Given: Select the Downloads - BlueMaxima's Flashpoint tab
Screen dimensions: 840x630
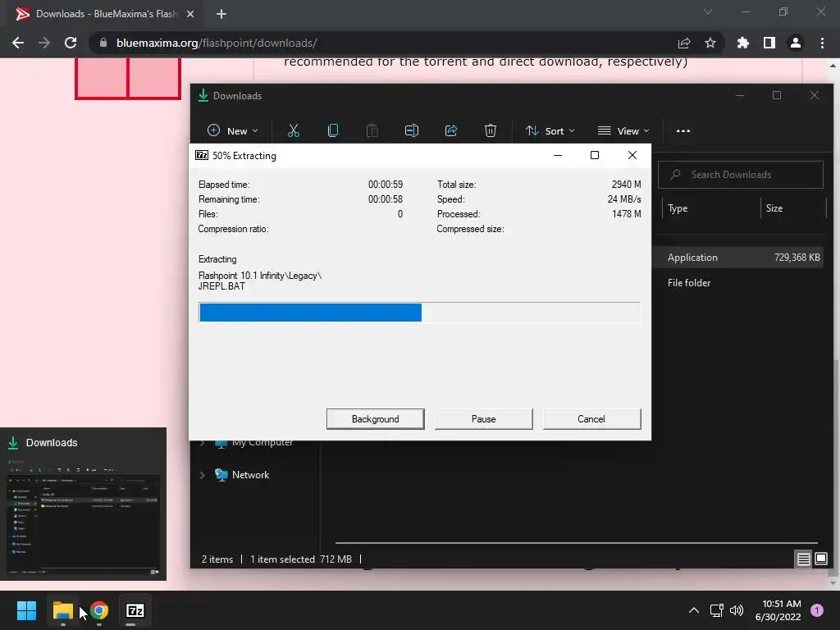Looking at the screenshot, I should pyautogui.click(x=104, y=14).
